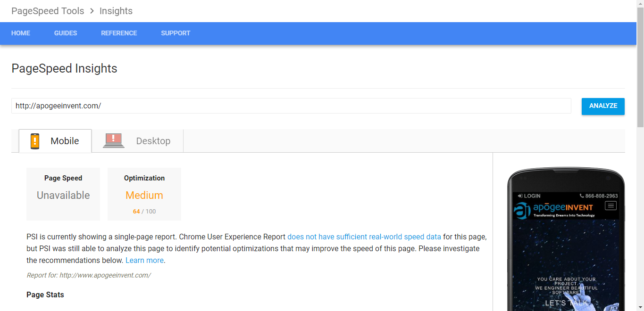
Task: Click scrollbar up arrow
Action: (640, 3)
